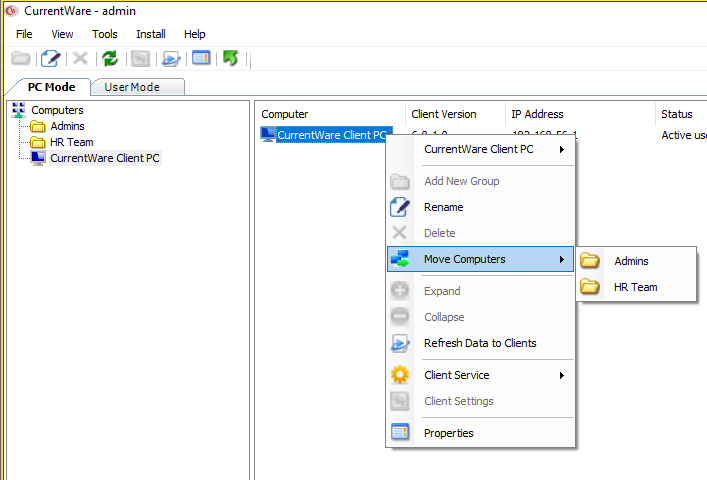Sort by the Client Version column header
707x480 pixels.
(455, 114)
